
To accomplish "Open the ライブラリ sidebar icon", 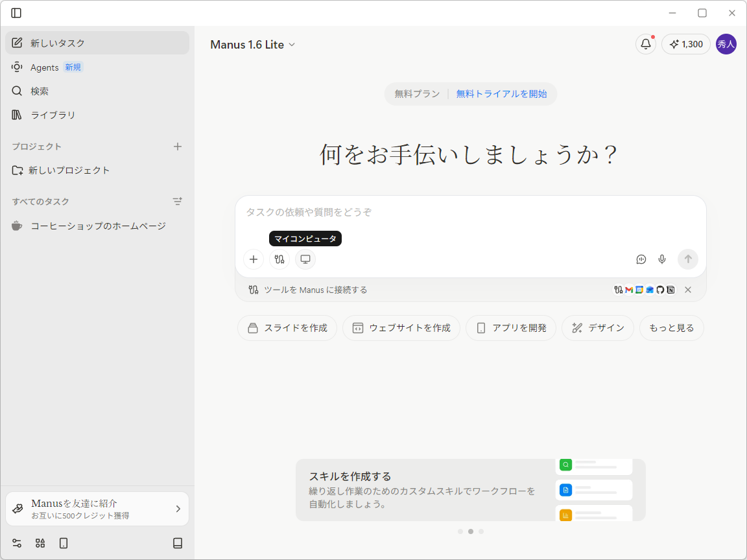I will (x=18, y=115).
